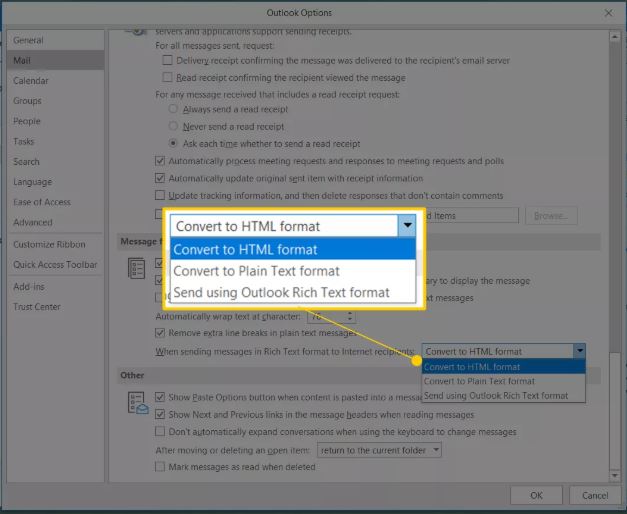Open Customize Ribbon settings

[55, 244]
